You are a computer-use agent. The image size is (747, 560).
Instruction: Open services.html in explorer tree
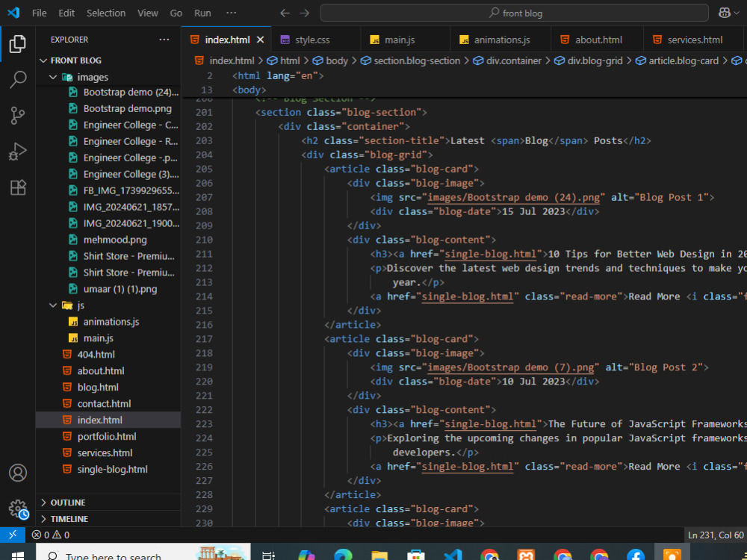click(x=108, y=453)
